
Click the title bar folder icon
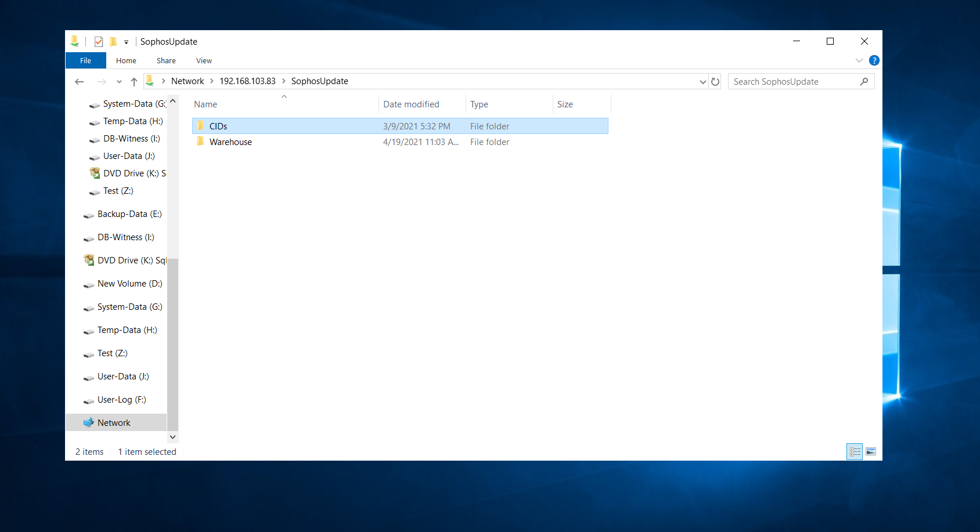tap(75, 41)
